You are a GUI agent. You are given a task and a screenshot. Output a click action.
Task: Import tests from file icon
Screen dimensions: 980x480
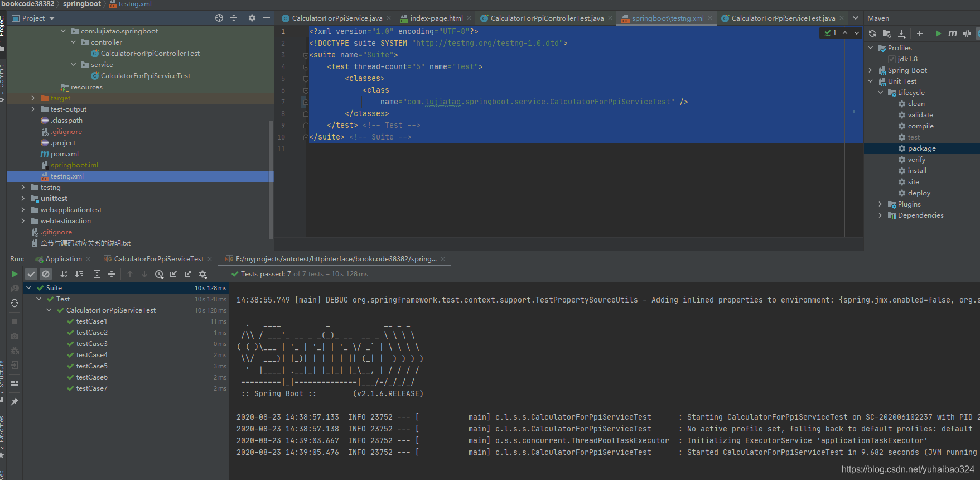tap(173, 274)
